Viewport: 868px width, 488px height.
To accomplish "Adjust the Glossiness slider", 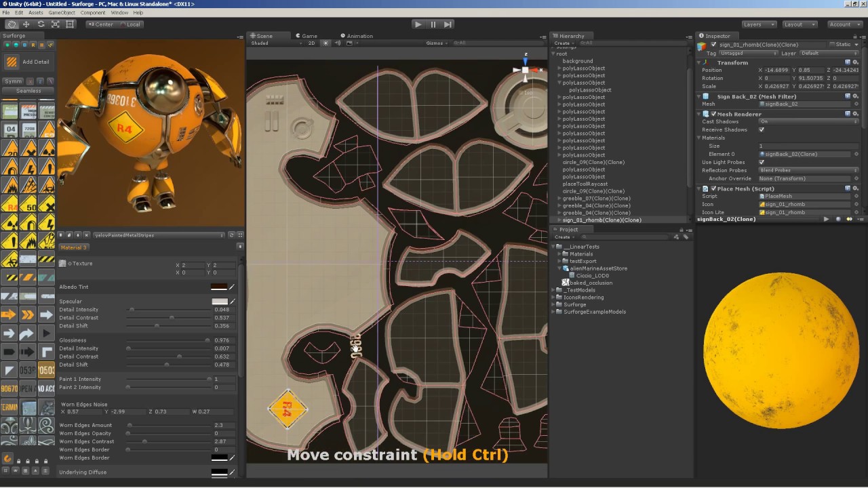I will (x=168, y=340).
